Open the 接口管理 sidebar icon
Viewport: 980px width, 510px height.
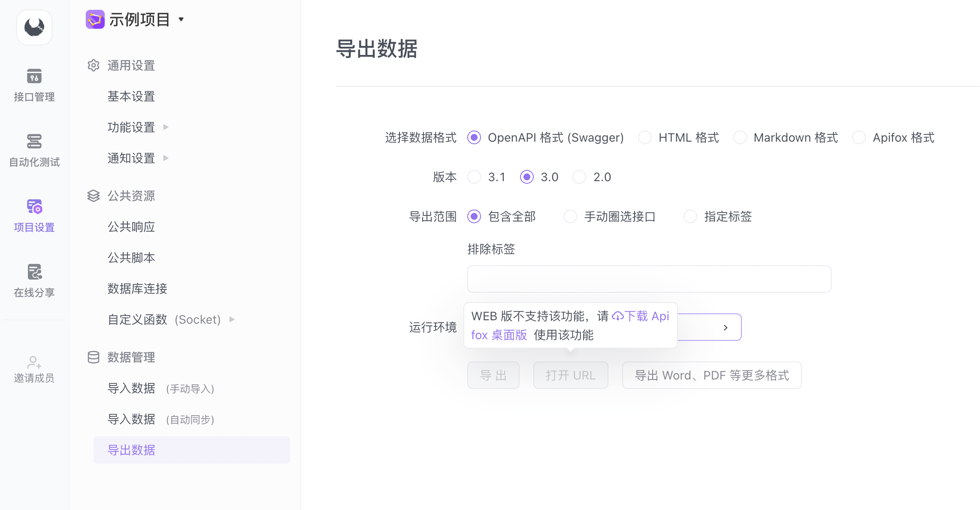34,77
